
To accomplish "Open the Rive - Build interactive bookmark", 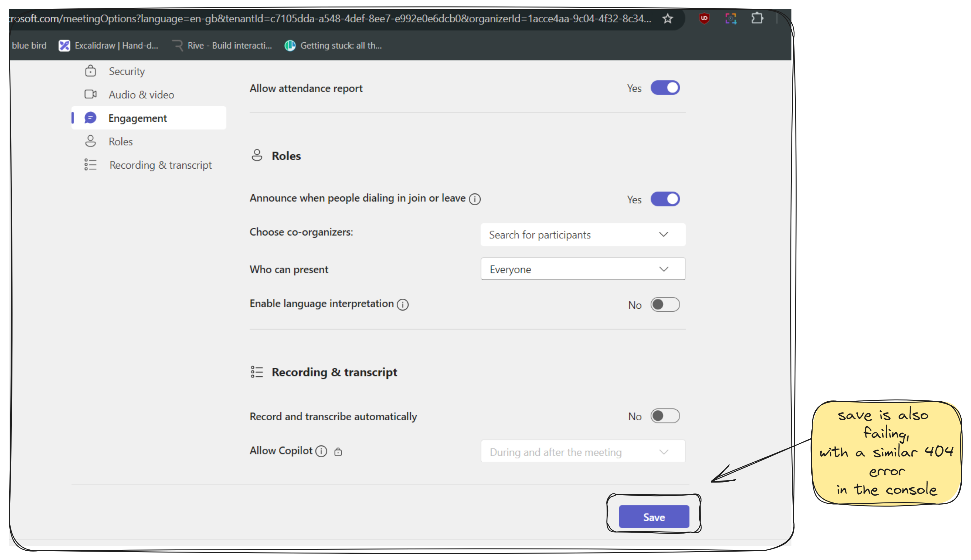I will [x=222, y=45].
